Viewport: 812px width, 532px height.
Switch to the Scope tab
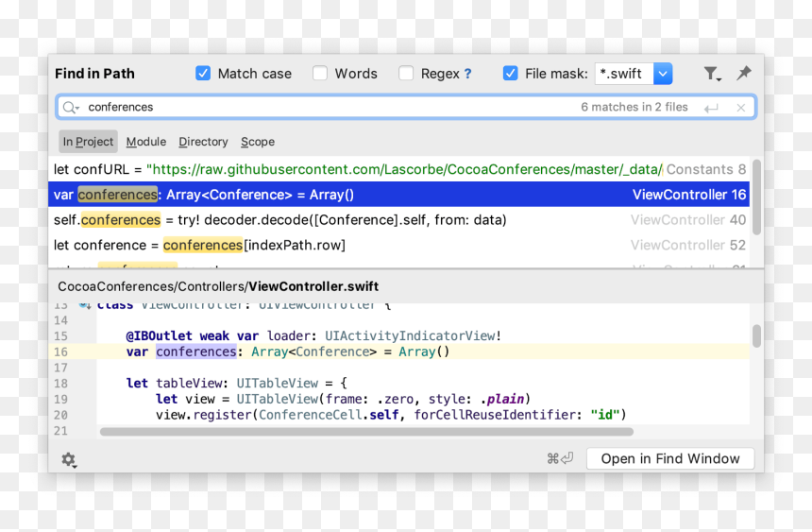click(258, 142)
